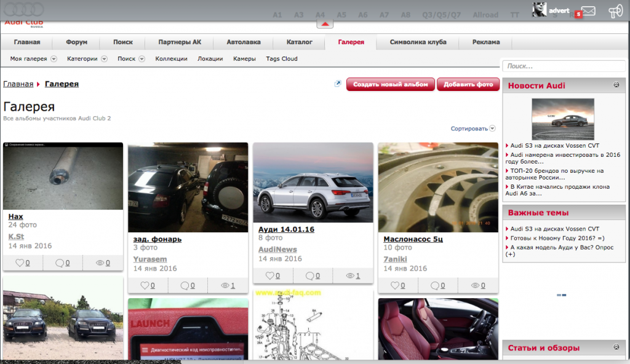630x364 pixels.
Task: Click the advert user avatar
Action: click(539, 9)
